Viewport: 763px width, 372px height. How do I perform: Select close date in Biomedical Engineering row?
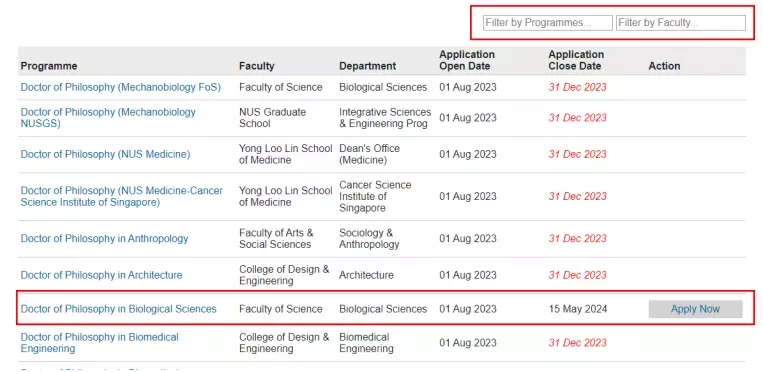pos(578,343)
